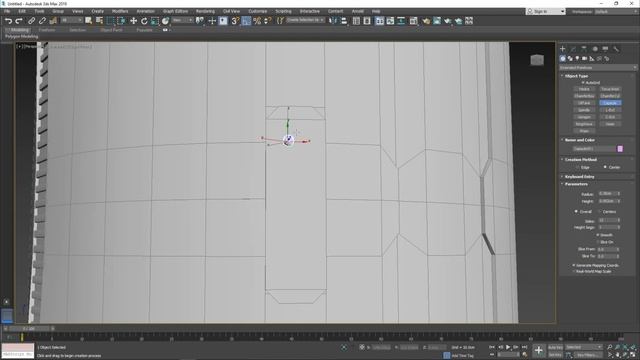Open the Workspaces Default dropdown
Screen dimensions: 640x360
[616, 11]
